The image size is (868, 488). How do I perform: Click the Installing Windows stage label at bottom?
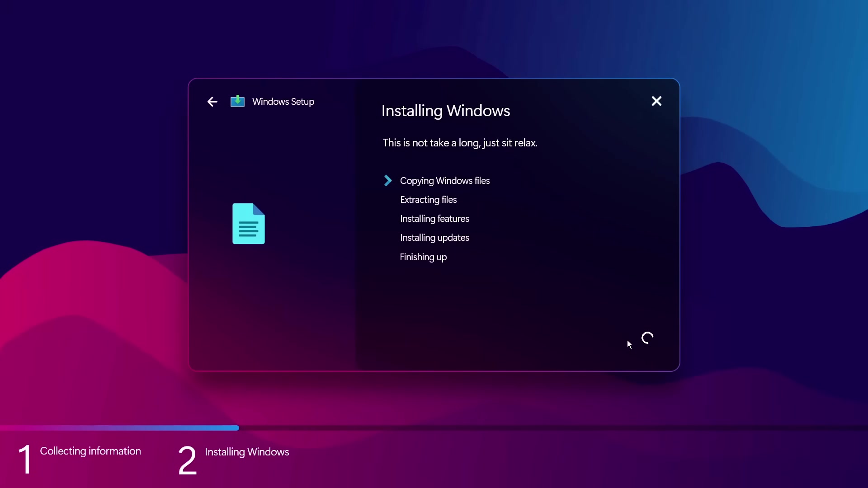click(x=247, y=452)
